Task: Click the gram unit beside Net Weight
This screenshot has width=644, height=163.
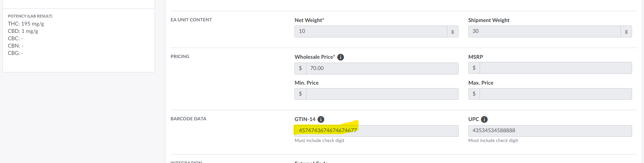Action: coord(453,31)
